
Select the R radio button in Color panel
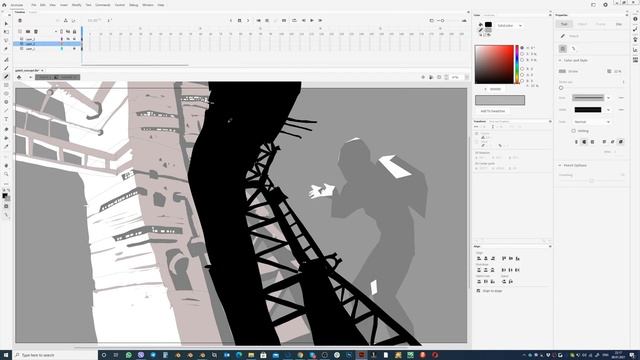pos(522,69)
